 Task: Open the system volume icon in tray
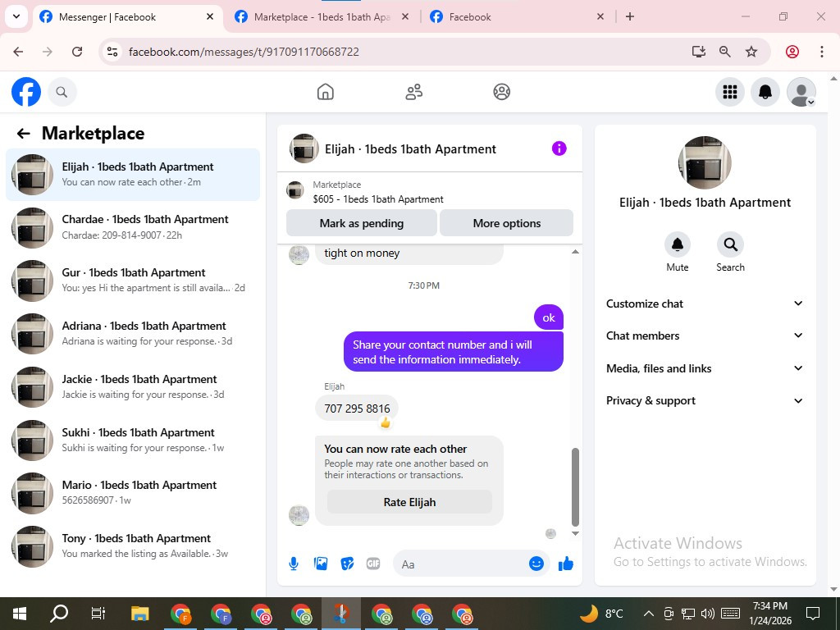(x=708, y=614)
